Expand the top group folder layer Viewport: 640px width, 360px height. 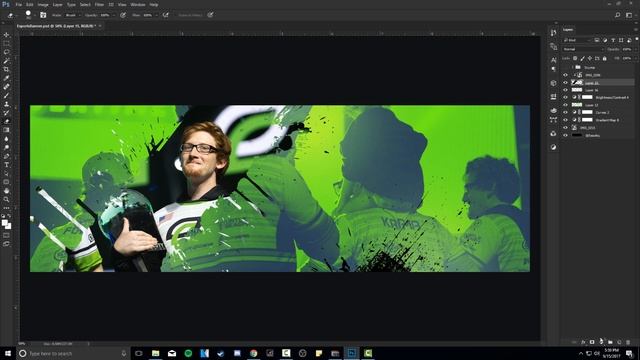[573, 67]
